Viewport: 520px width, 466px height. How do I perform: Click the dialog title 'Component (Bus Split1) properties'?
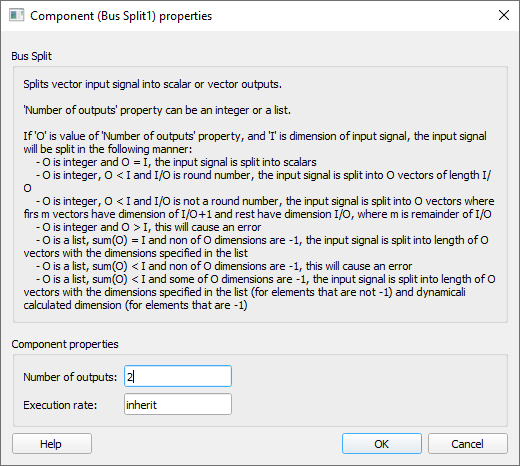tap(121, 16)
